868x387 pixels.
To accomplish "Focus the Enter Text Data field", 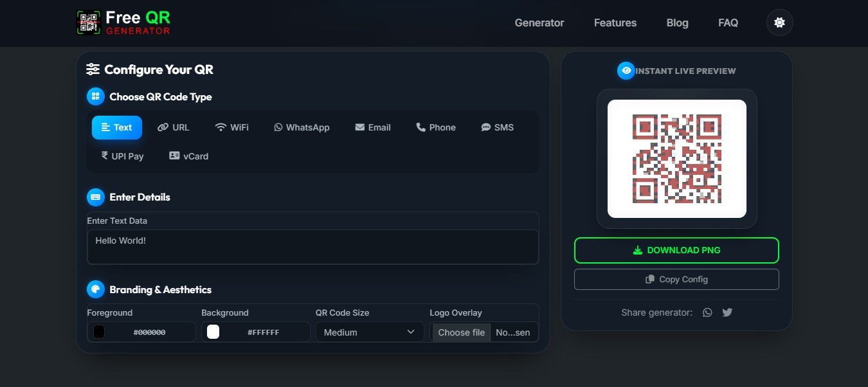I will point(313,247).
